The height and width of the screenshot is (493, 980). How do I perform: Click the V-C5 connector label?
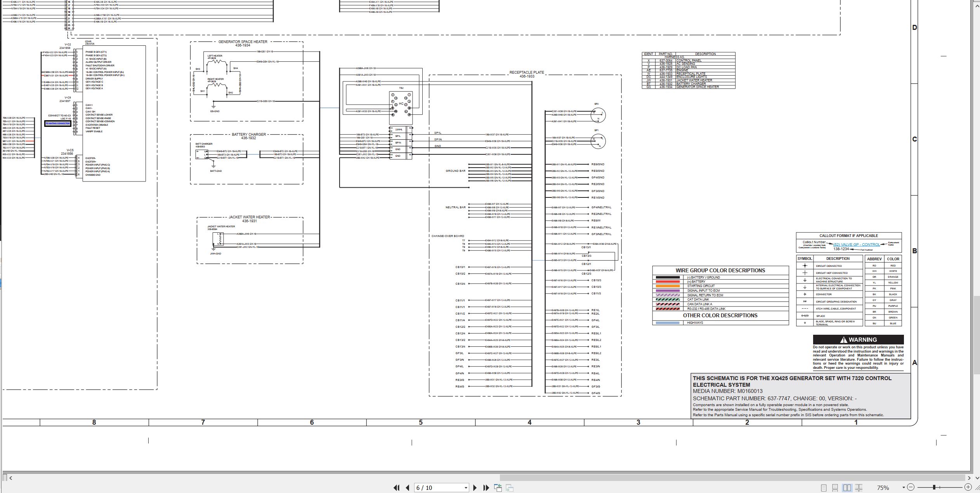[x=70, y=150]
